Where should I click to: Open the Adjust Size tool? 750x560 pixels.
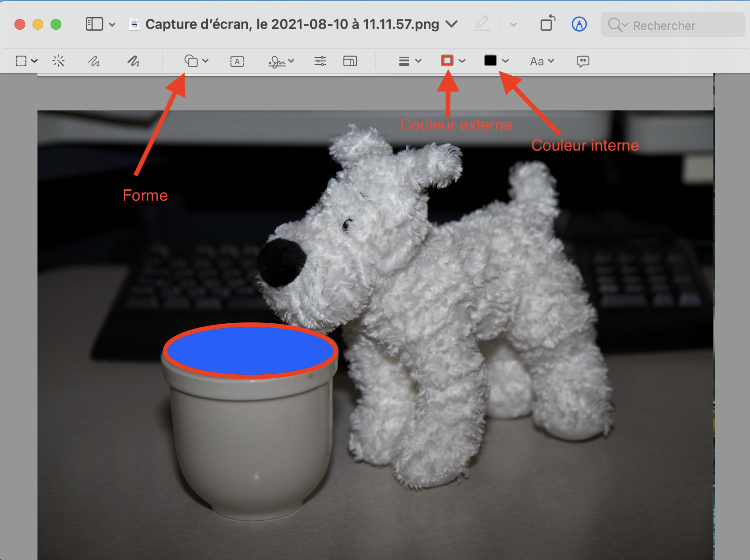(350, 61)
